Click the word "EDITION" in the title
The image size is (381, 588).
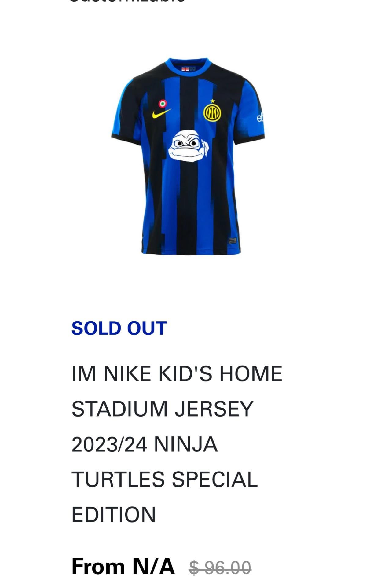[114, 515]
